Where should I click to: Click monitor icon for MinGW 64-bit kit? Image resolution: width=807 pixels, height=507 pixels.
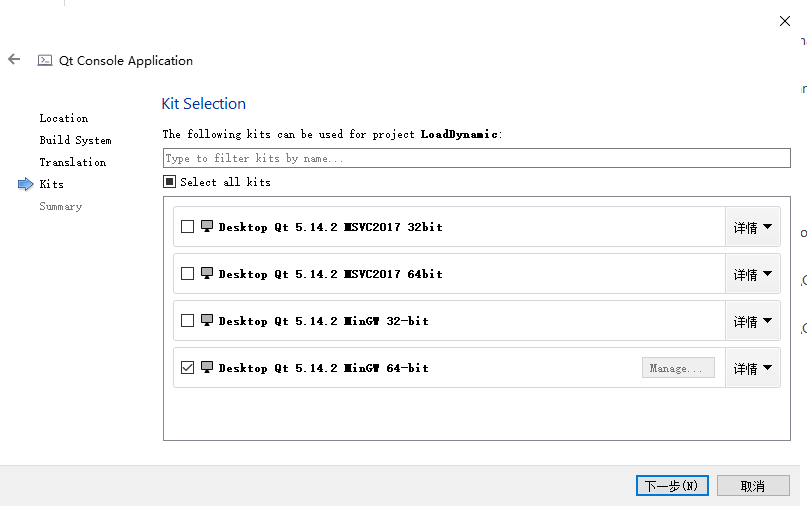coord(207,367)
